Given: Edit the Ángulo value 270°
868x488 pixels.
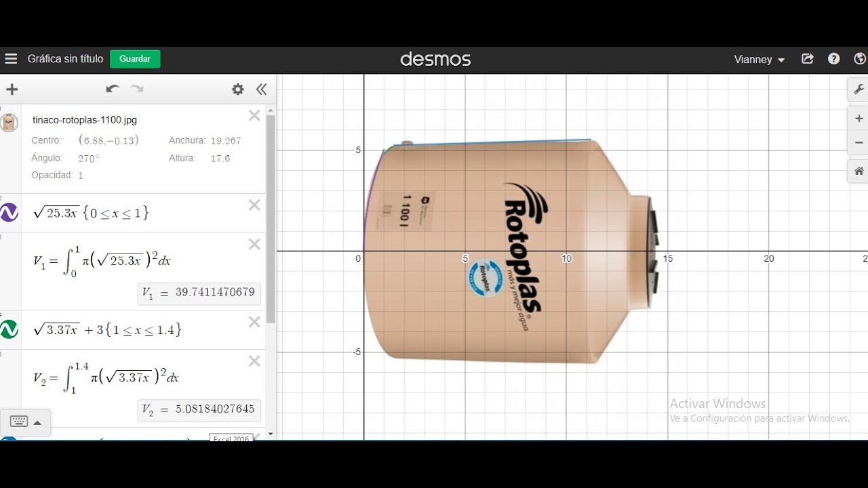Looking at the screenshot, I should 89,158.
